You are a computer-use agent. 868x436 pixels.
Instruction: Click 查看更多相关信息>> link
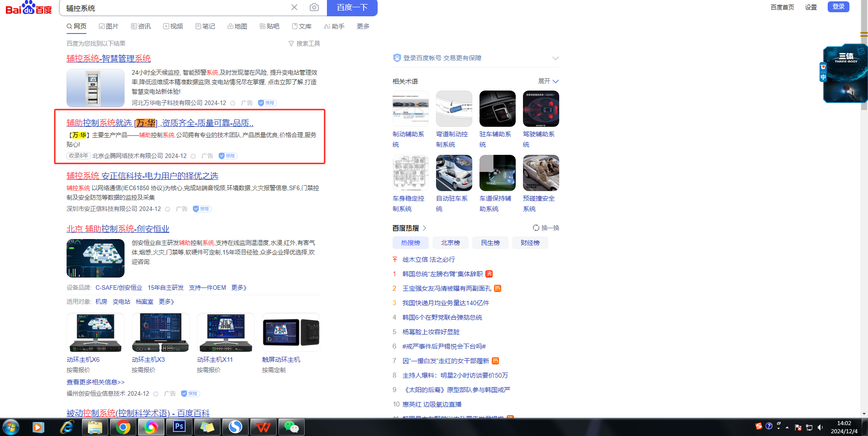click(x=96, y=382)
